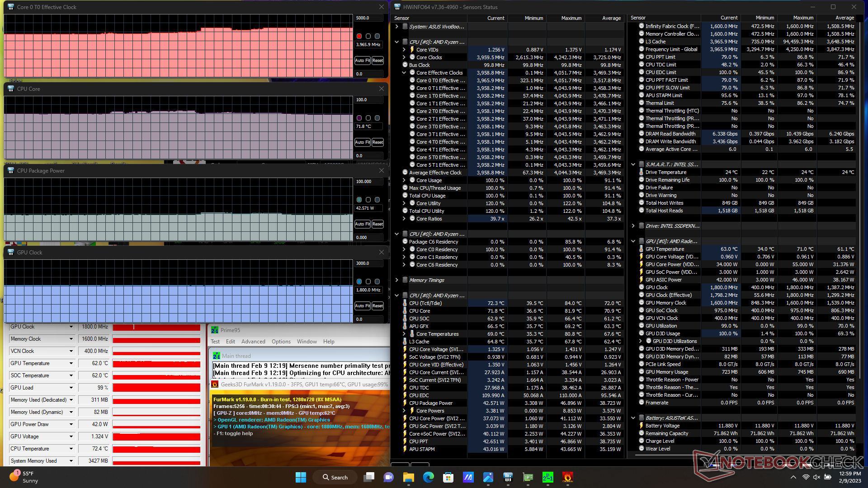This screenshot has height=488, width=868.
Task: Expand the Memory Timings section
Action: pyautogui.click(x=397, y=280)
